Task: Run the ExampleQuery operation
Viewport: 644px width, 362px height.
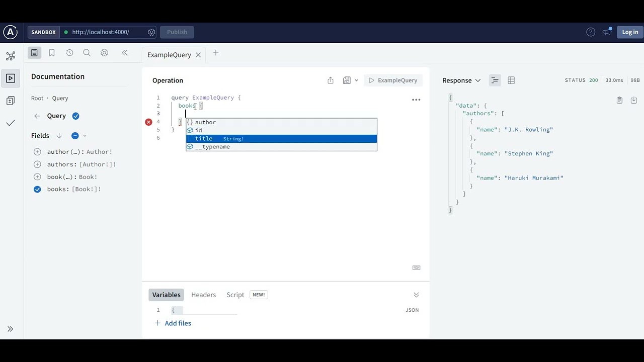Action: [393, 80]
